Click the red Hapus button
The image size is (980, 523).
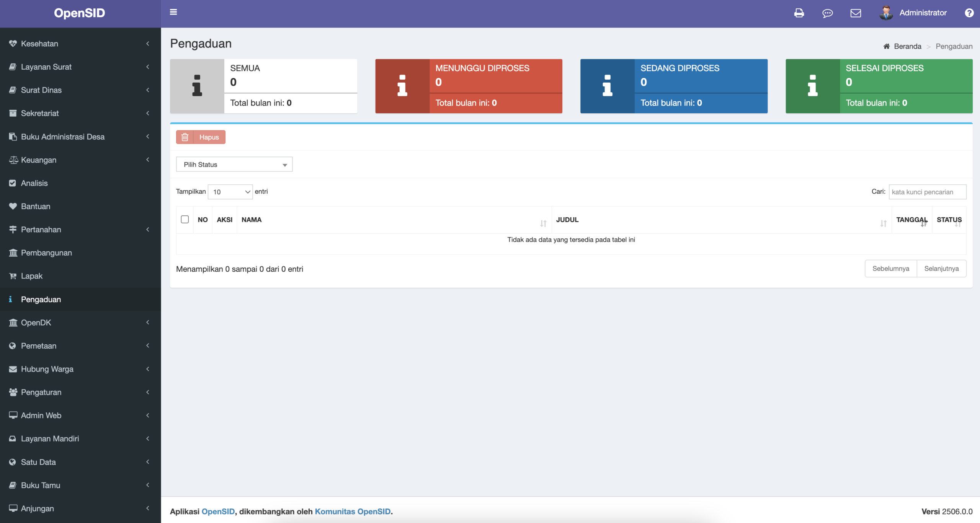tap(201, 137)
